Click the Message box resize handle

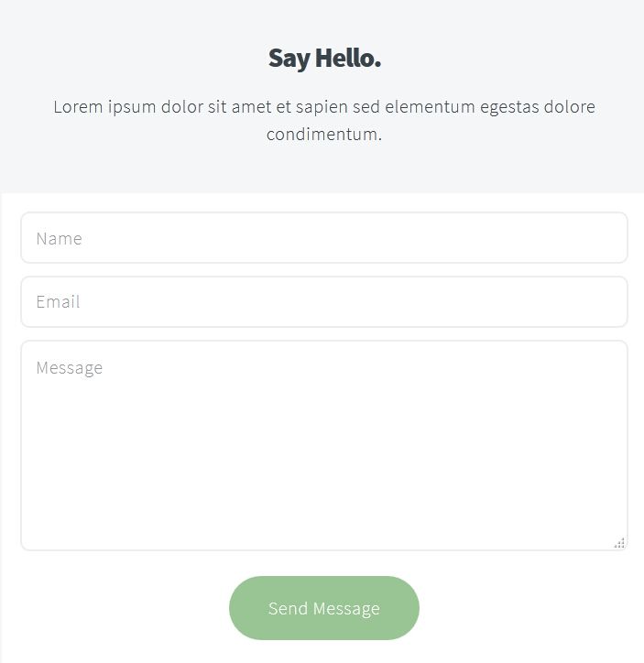620,543
